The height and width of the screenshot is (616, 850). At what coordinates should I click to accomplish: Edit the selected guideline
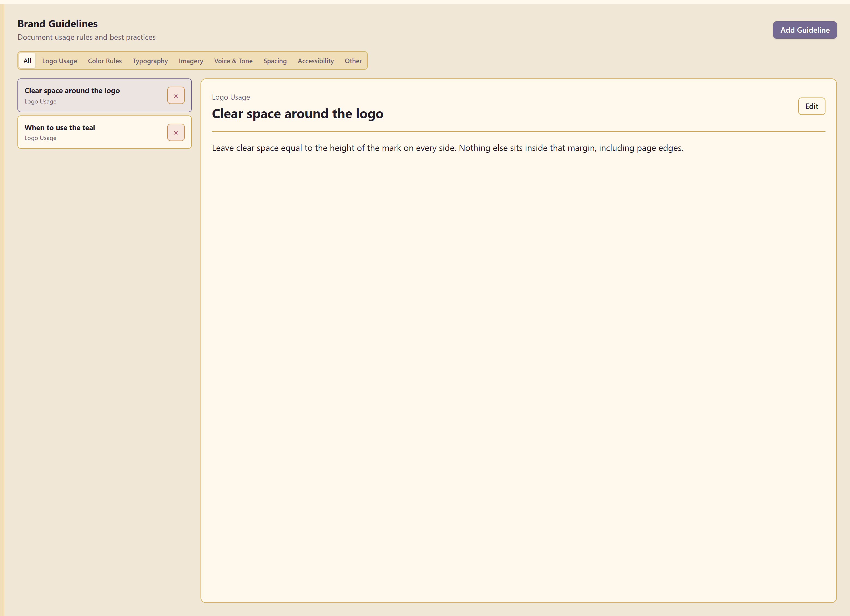tap(811, 106)
